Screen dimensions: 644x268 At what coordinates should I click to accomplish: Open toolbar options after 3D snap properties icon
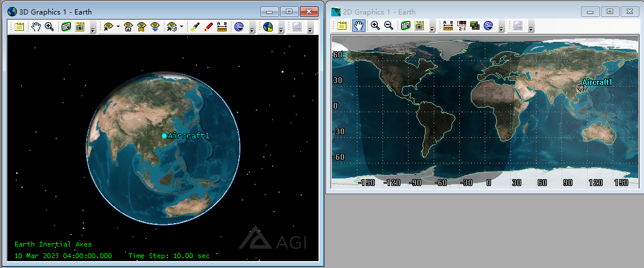point(93,28)
